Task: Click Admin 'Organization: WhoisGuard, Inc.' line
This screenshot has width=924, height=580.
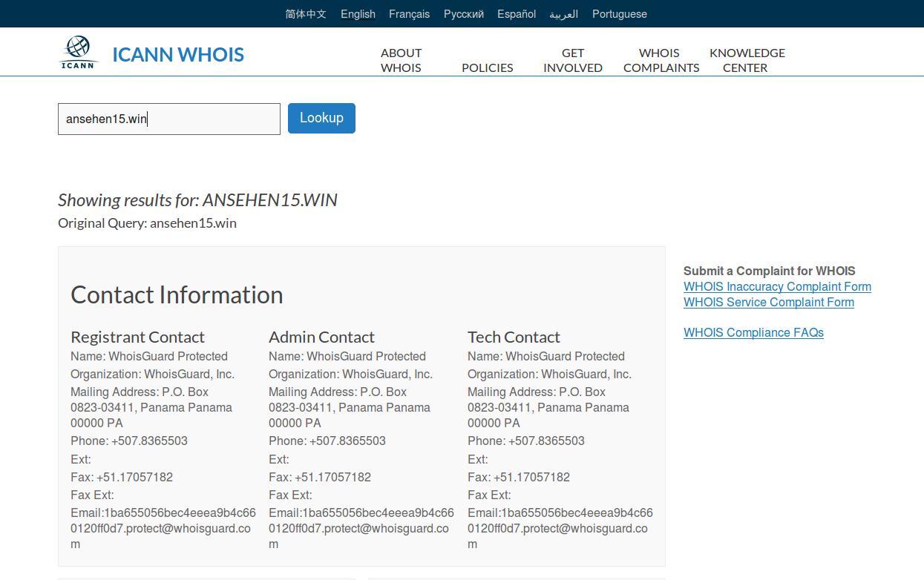Action: [x=350, y=374]
